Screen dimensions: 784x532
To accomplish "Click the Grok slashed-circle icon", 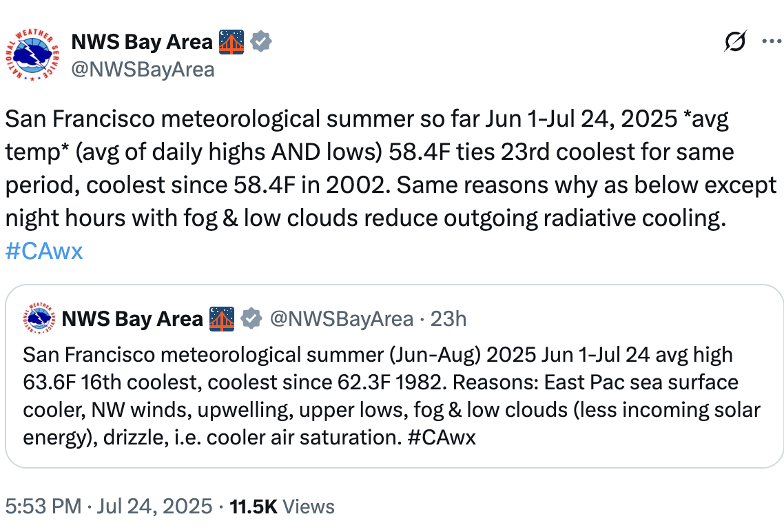I will (736, 41).
